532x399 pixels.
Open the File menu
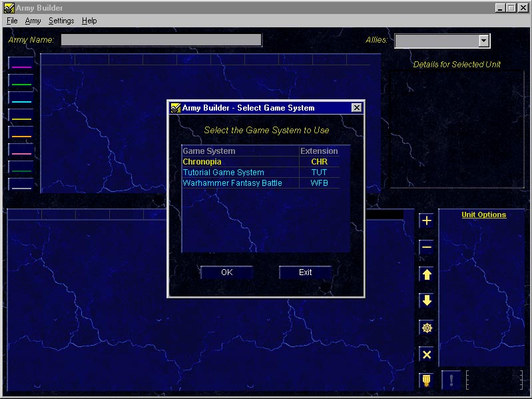click(x=12, y=21)
